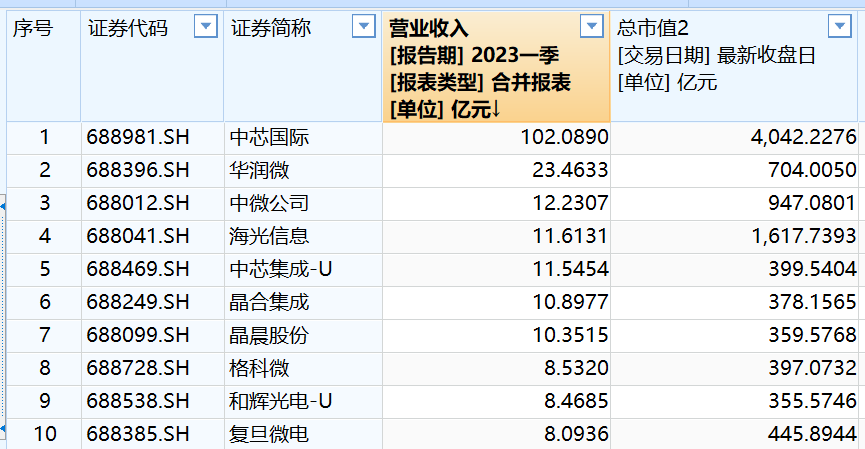Viewport: 865px width, 449px height.
Task: Select market cap value 445.8944
Action: [x=813, y=434]
